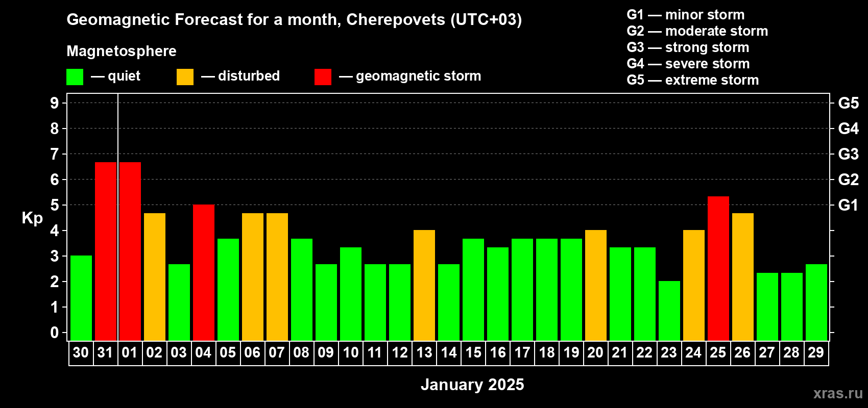
Task: Click the red geomagnetic storm legend swatch
Action: (323, 77)
